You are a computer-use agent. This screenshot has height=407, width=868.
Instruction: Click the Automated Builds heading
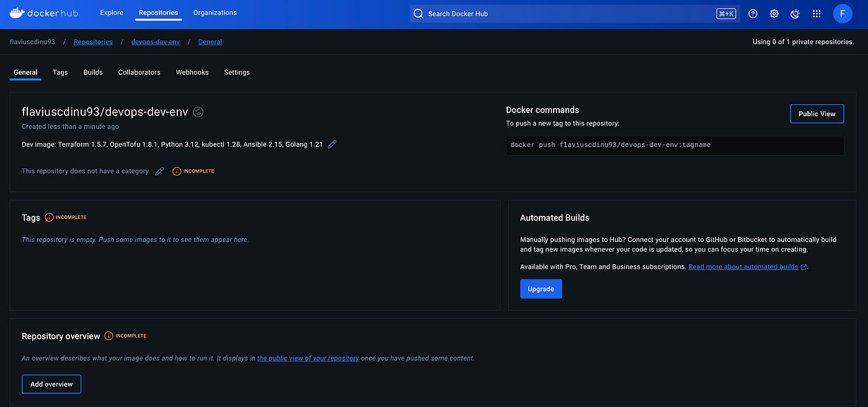click(x=555, y=218)
